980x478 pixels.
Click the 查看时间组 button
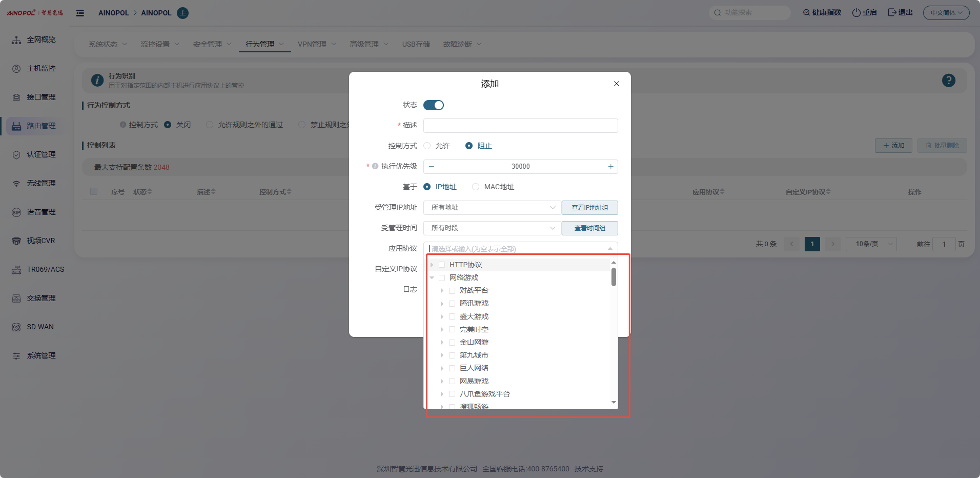pyautogui.click(x=589, y=228)
